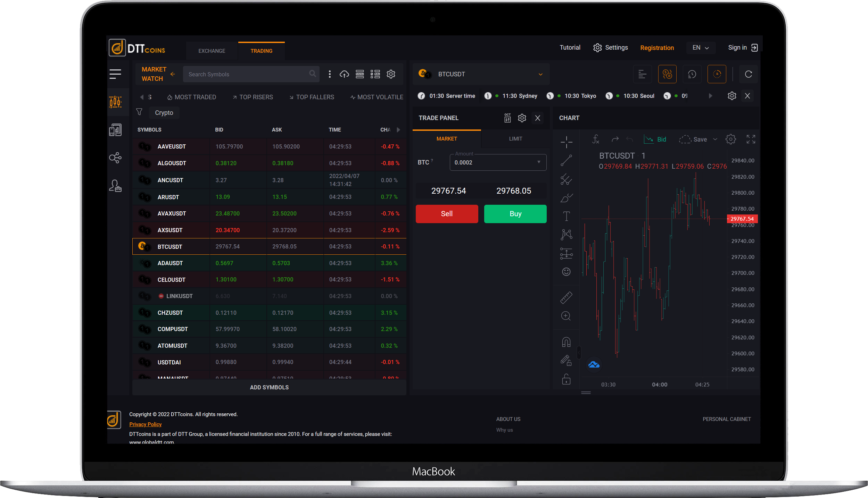The image size is (868, 498).
Task: Select the candlestick trading sidebar icon
Action: coord(115,102)
